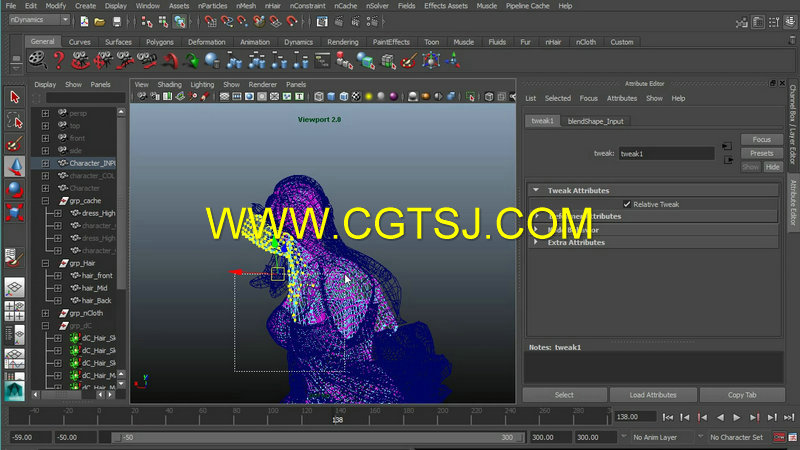Click the green arrow shelf icon
Image resolution: width=800 pixels, height=450 pixels.
pyautogui.click(x=191, y=60)
